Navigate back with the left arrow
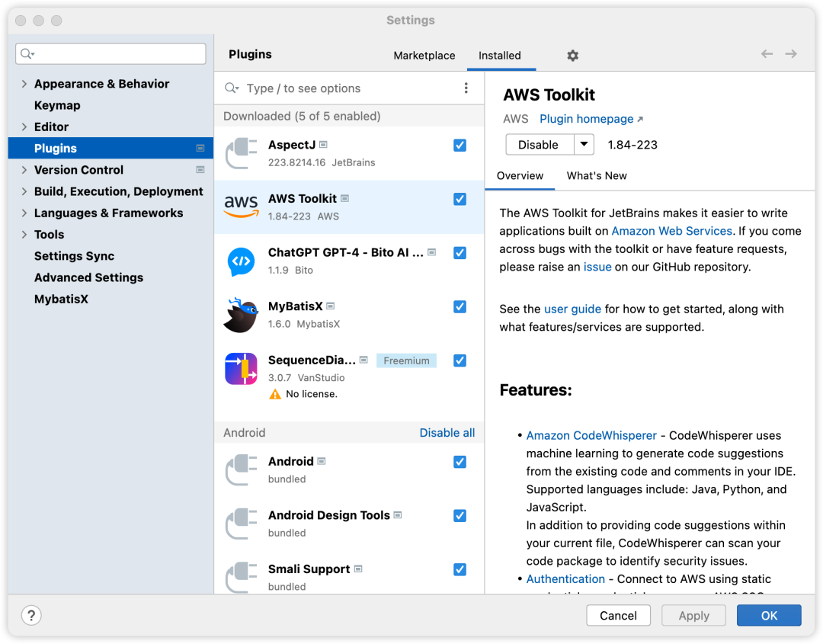Screen dimensions: 823x644 767,54
